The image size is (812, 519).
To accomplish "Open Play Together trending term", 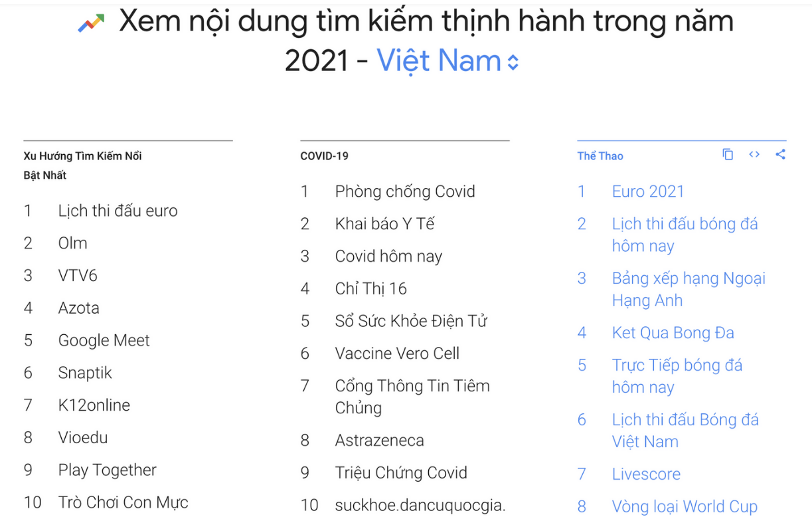I will 108,470.
